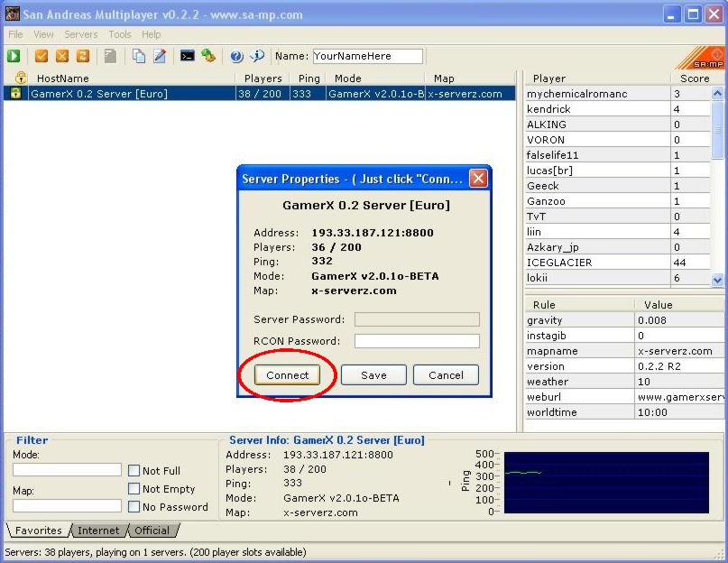This screenshot has width=728, height=563.
Task: Click Cancel in Server Properties dialog
Action: (x=446, y=374)
